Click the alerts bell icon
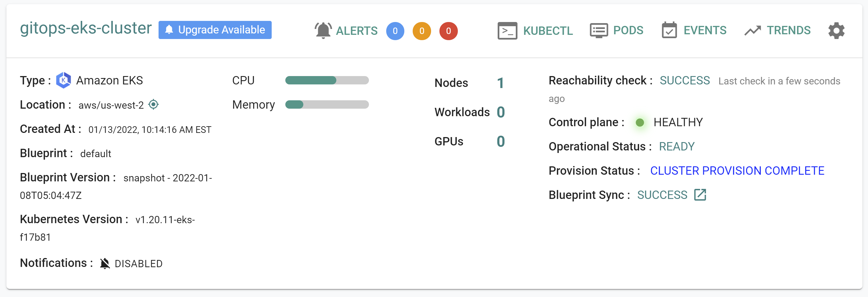 323,31
